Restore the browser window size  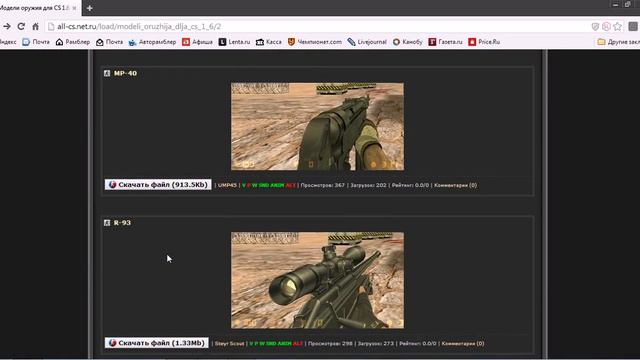[x=628, y=4]
